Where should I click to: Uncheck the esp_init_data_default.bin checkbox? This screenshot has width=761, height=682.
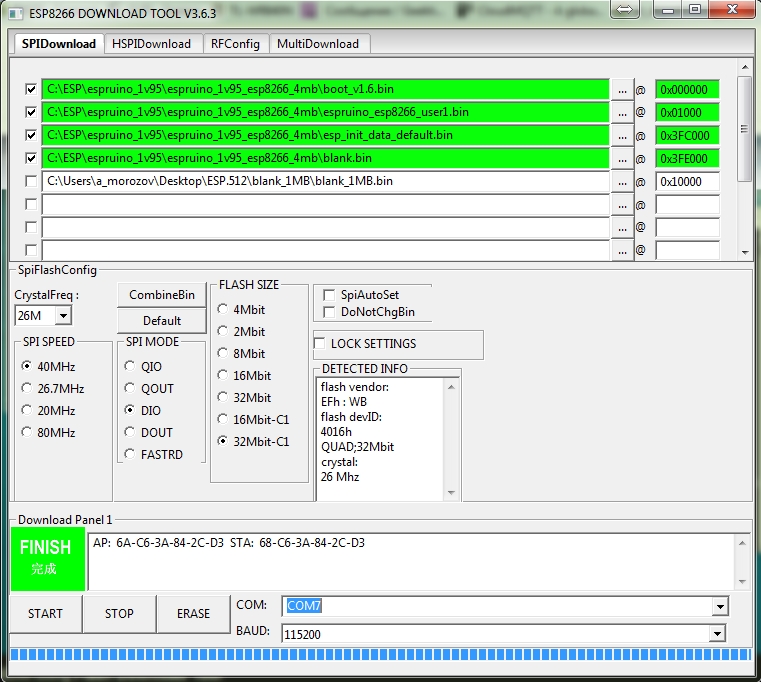(x=31, y=135)
